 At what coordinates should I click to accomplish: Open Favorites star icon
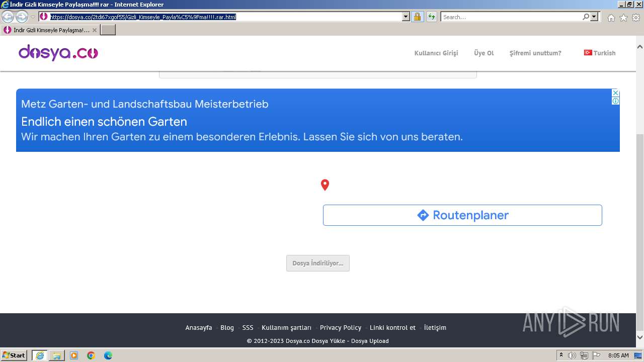tap(623, 18)
